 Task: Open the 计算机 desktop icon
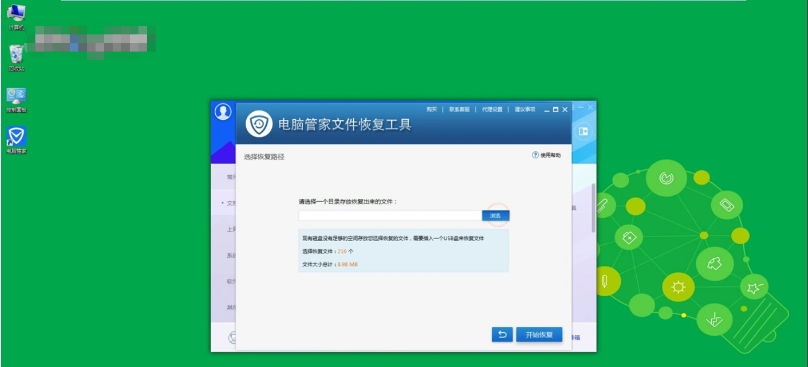tap(16, 16)
